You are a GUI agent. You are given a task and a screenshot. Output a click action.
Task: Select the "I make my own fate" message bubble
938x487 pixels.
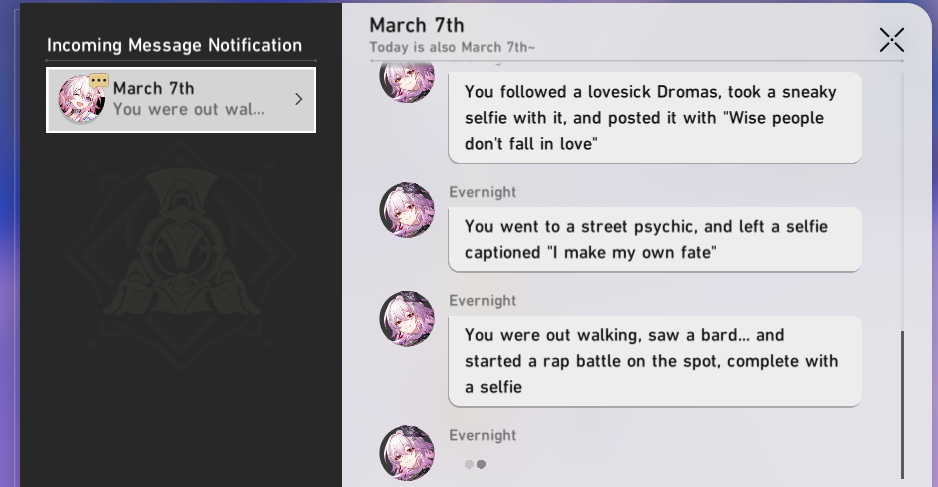pyautogui.click(x=654, y=239)
